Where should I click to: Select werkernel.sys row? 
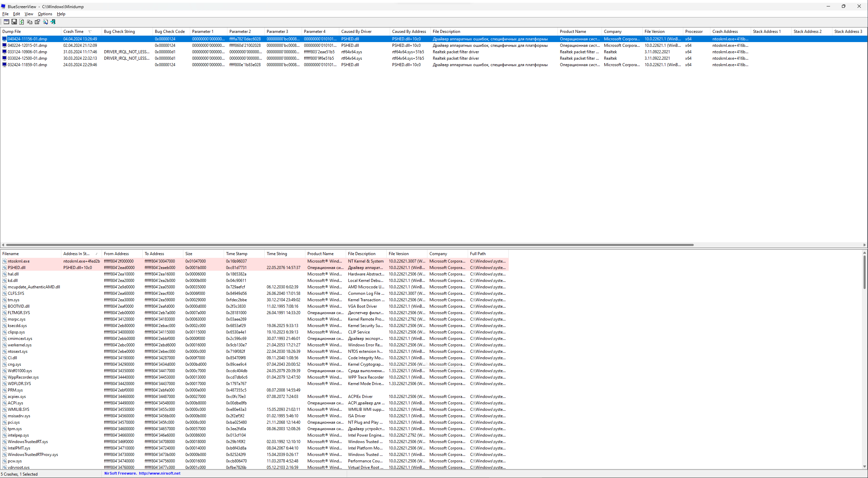click(254, 345)
